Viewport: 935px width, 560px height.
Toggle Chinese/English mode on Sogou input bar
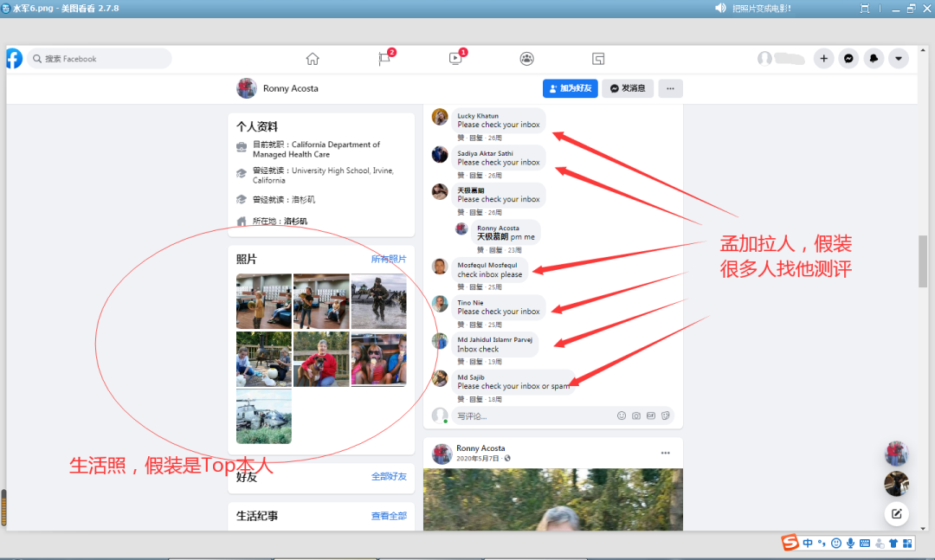(x=807, y=544)
